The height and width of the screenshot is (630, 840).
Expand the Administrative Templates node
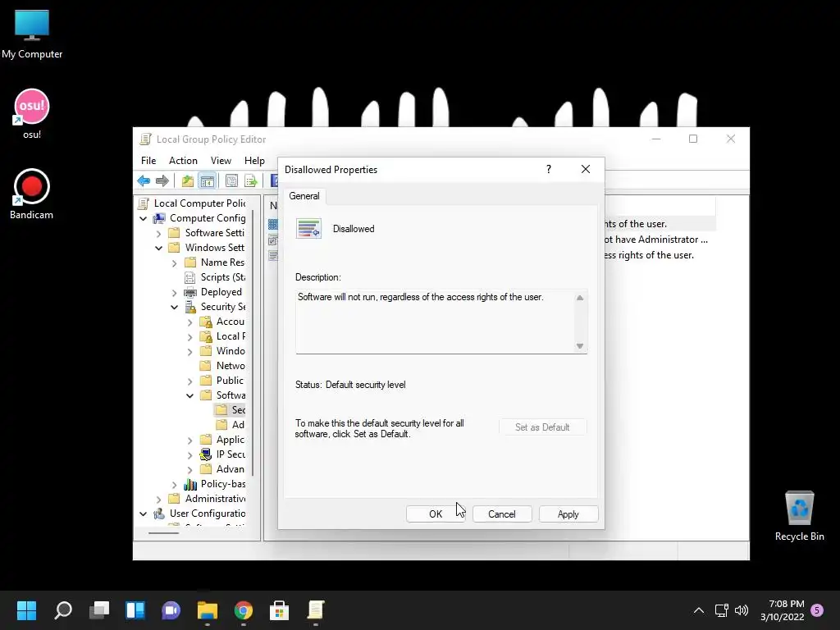coord(158,500)
